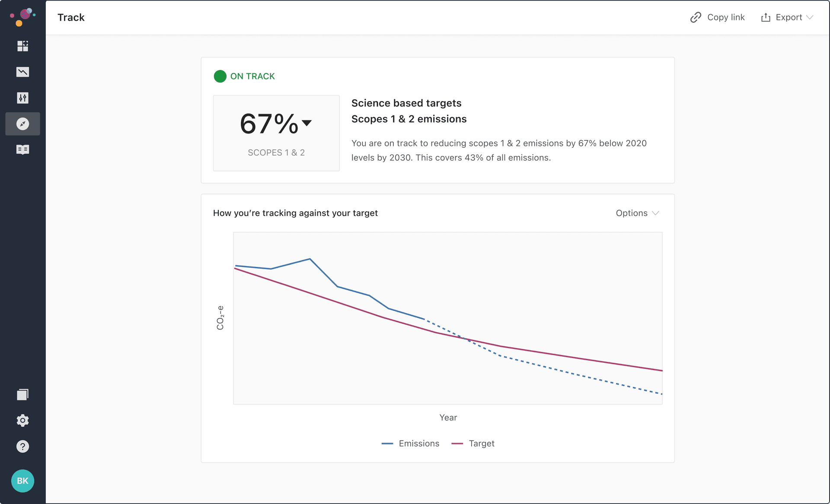Viewport: 830px width, 504px height.
Task: Click the emissions peak on the blue line
Action: coord(310,259)
